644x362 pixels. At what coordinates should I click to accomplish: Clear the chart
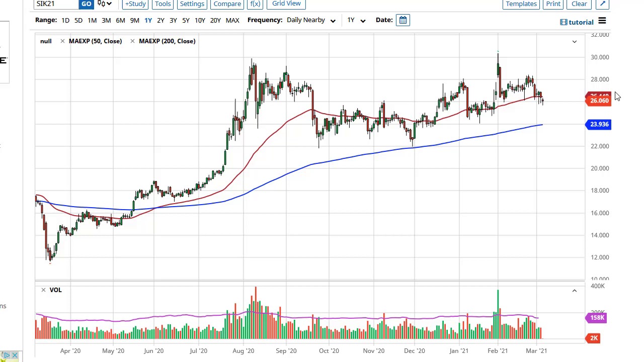[579, 4]
